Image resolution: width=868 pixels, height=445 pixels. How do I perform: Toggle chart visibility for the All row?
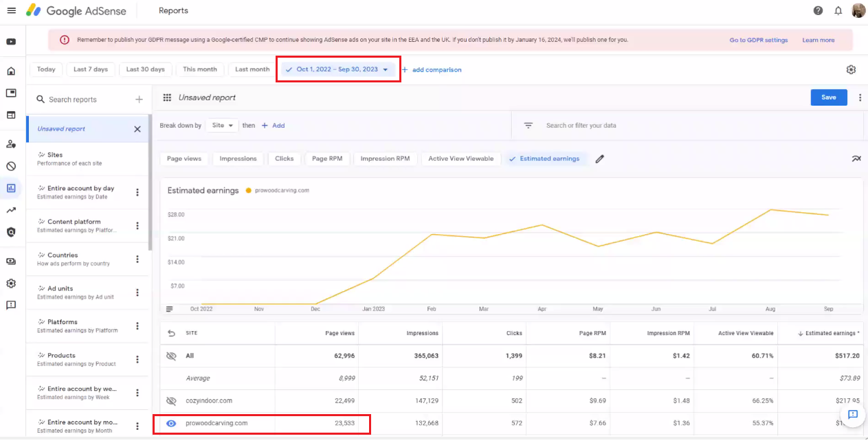[x=172, y=356]
